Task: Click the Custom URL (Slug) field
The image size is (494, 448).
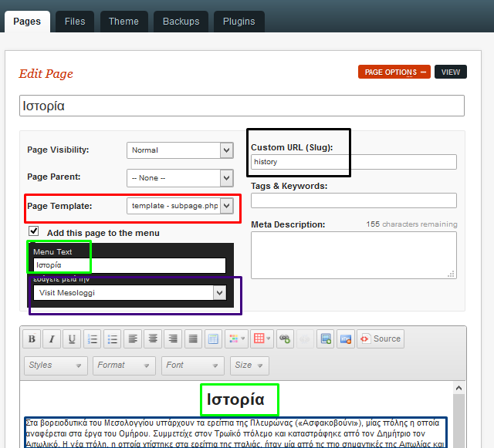Action: click(x=354, y=162)
